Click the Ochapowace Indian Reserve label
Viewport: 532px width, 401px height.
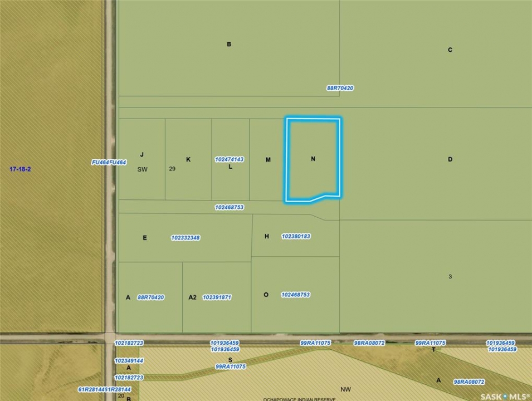coord(300,399)
